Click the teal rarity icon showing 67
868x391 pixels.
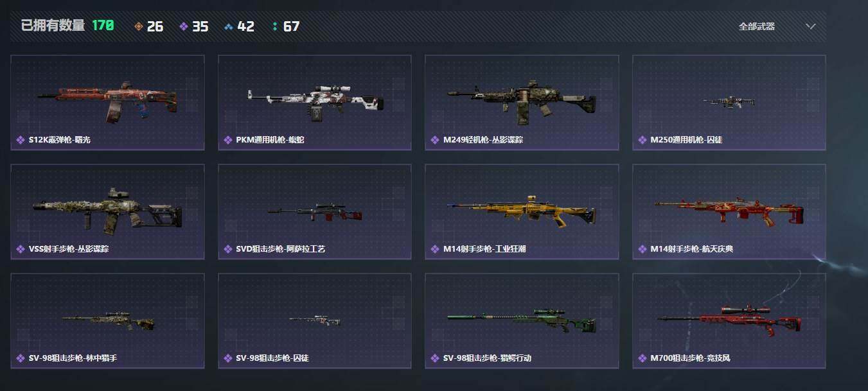[275, 26]
